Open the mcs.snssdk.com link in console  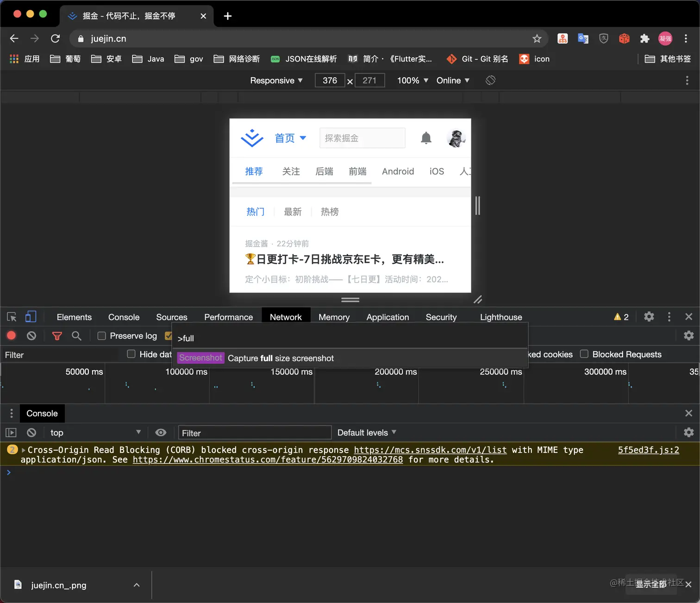pyautogui.click(x=430, y=450)
